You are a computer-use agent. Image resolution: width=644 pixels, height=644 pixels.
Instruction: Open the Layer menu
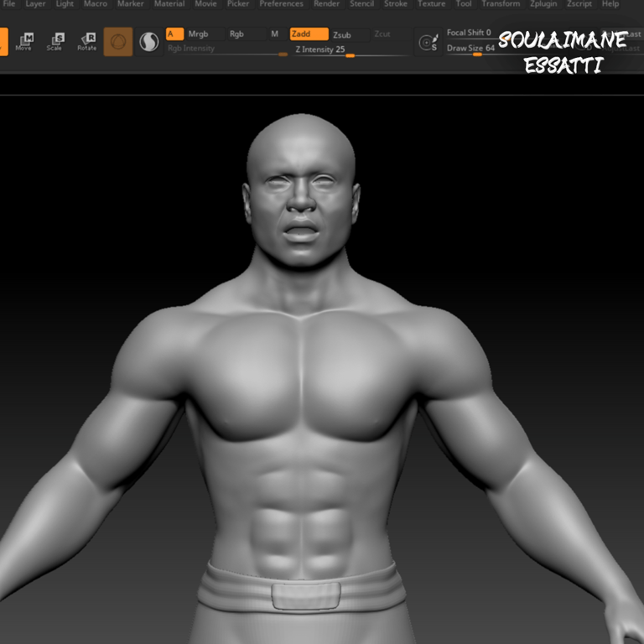36,3
